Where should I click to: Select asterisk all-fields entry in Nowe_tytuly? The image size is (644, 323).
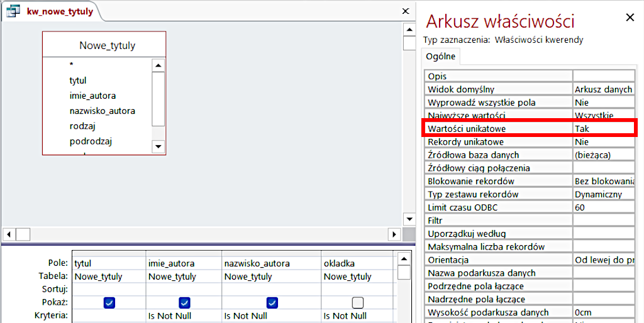[72, 65]
